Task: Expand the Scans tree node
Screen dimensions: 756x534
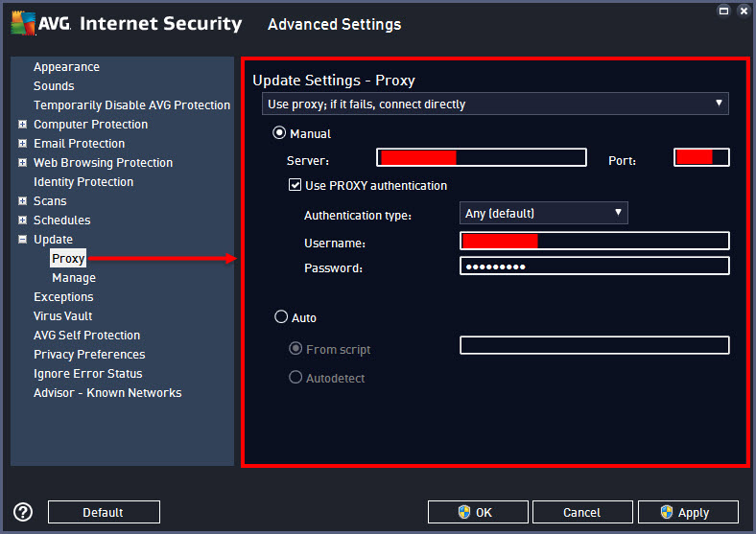Action: pos(22,201)
